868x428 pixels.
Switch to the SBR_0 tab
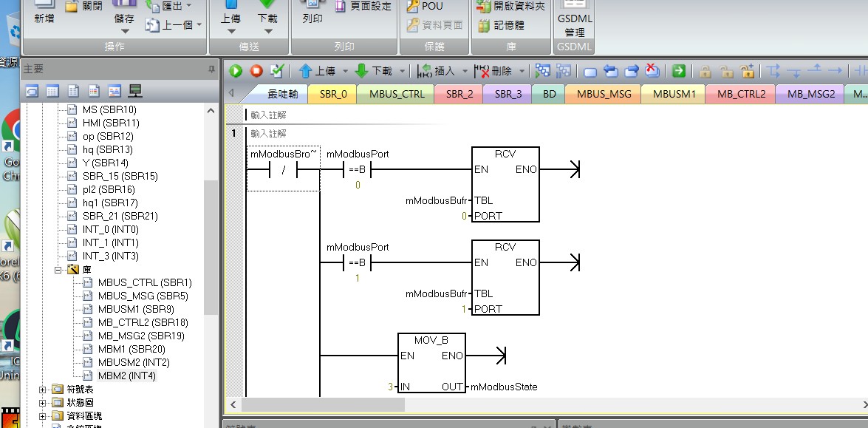[333, 94]
